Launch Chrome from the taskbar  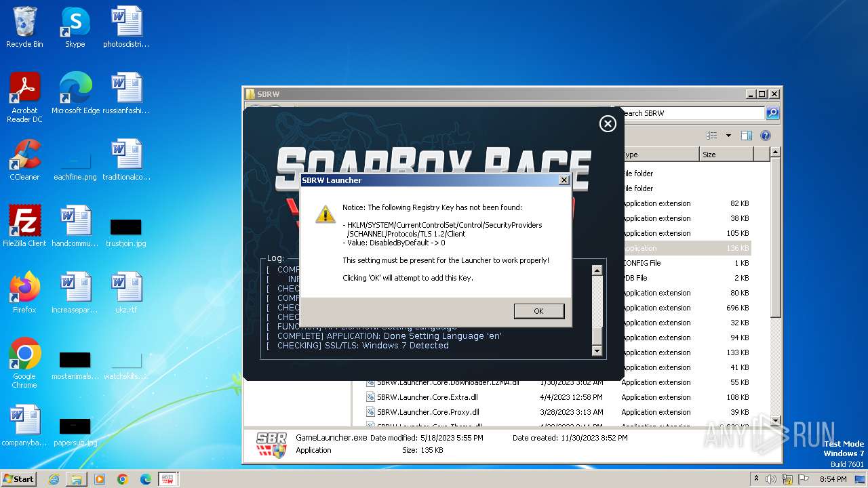(123, 479)
